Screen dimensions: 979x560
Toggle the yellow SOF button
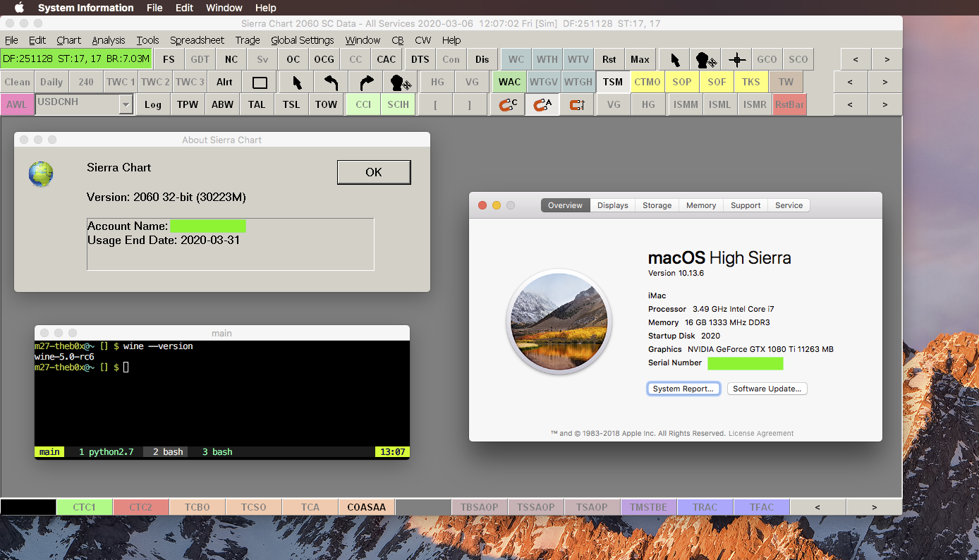pyautogui.click(x=717, y=83)
